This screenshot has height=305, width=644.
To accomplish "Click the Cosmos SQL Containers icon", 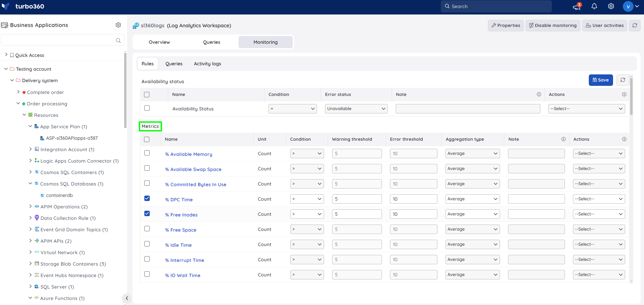I will pos(37,172).
